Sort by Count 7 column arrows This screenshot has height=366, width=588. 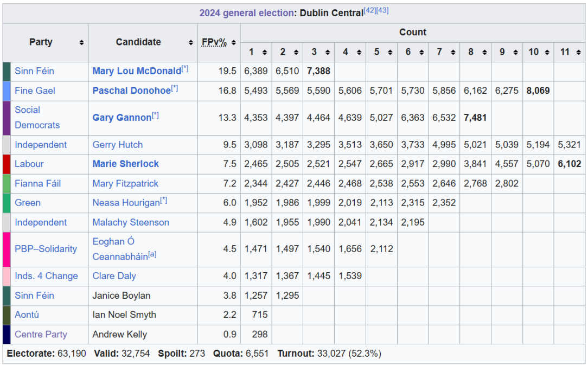tap(453, 52)
